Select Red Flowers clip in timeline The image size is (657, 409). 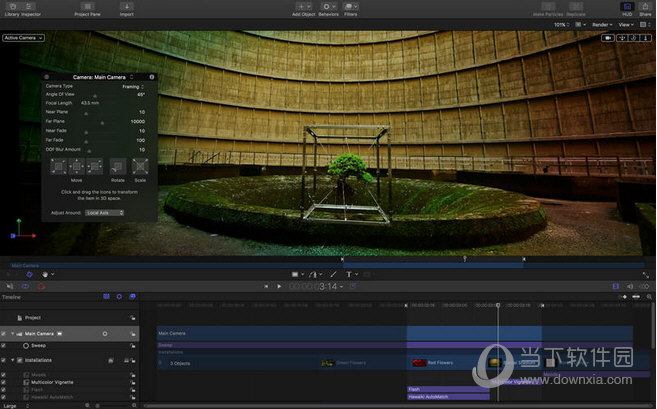point(448,362)
